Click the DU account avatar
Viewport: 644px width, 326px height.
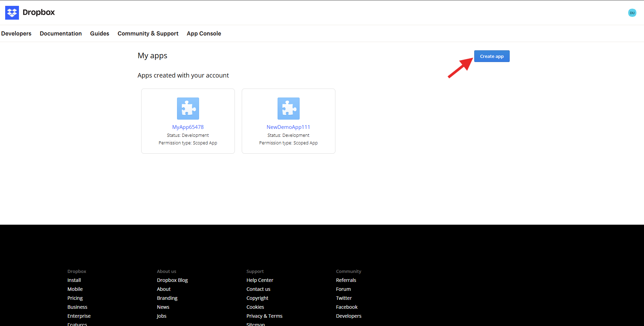[x=632, y=12]
